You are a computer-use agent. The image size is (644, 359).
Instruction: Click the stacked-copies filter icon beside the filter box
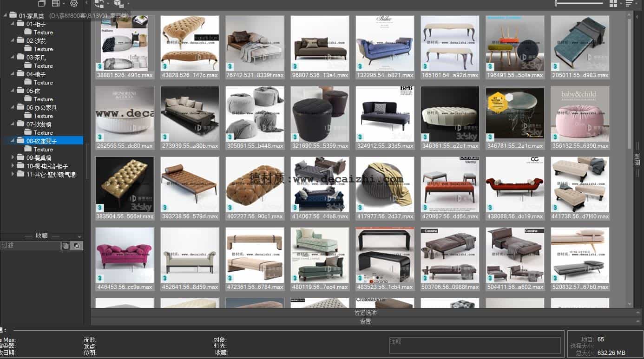click(66, 245)
